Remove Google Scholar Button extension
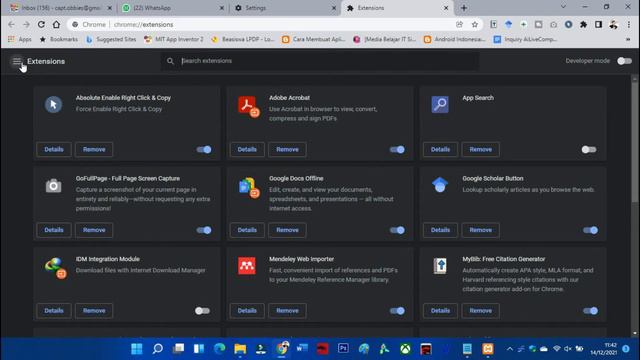 tap(480, 230)
